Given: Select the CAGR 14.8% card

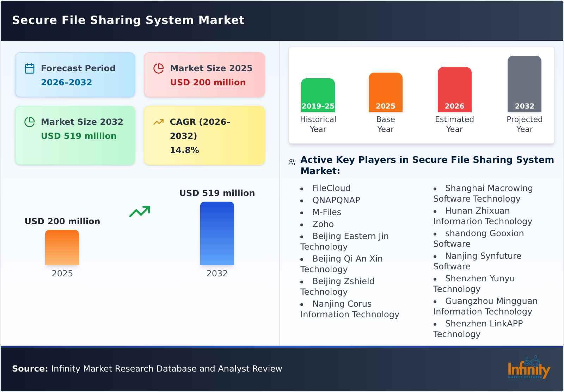Looking at the screenshot, I should tap(204, 135).
